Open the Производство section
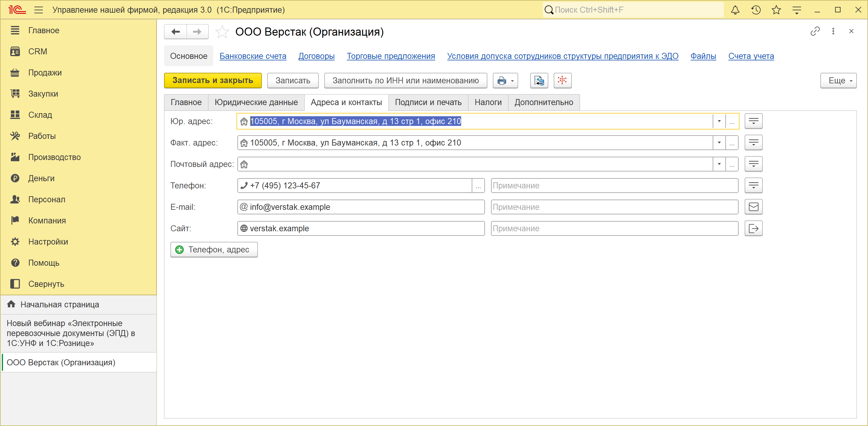Image resolution: width=868 pixels, height=426 pixels. tap(78, 157)
